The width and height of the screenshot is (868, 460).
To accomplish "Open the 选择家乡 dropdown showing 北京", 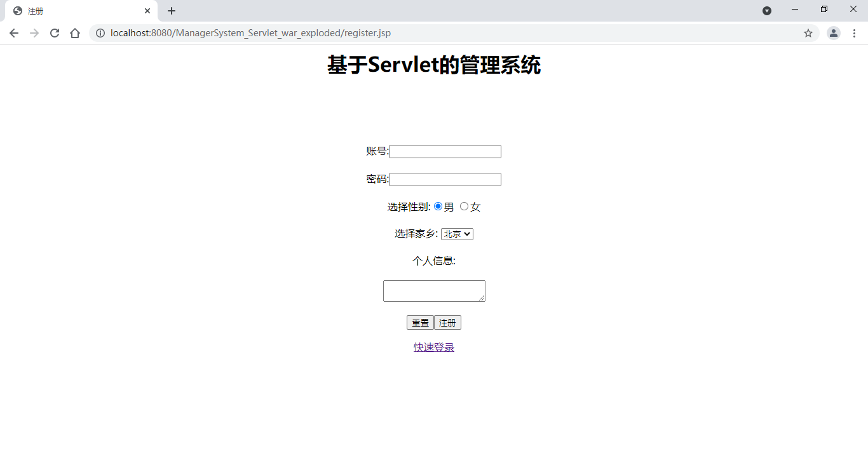I will pos(457,234).
